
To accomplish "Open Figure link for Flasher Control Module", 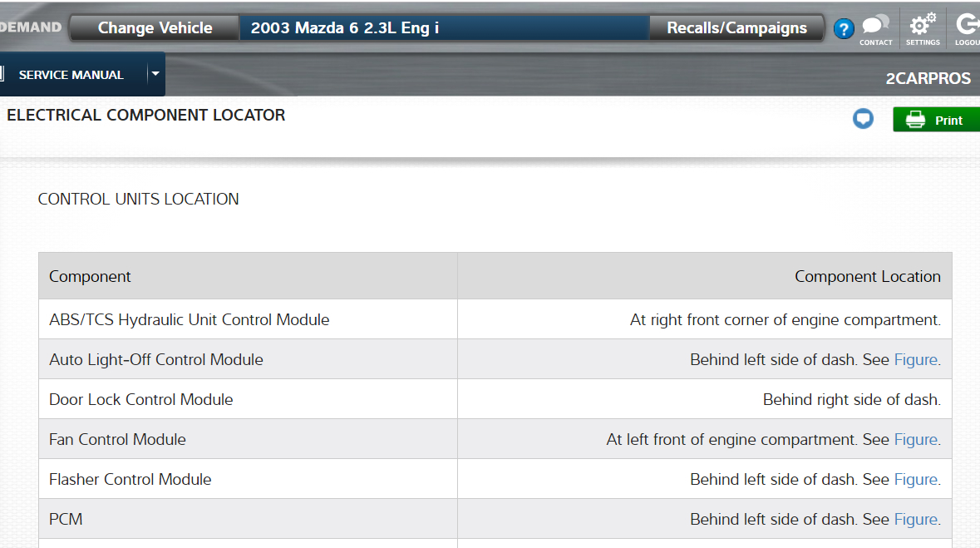I will coord(915,480).
